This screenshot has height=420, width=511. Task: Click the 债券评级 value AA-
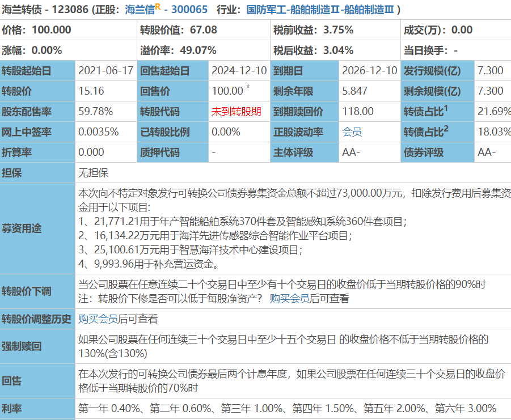[487, 152]
